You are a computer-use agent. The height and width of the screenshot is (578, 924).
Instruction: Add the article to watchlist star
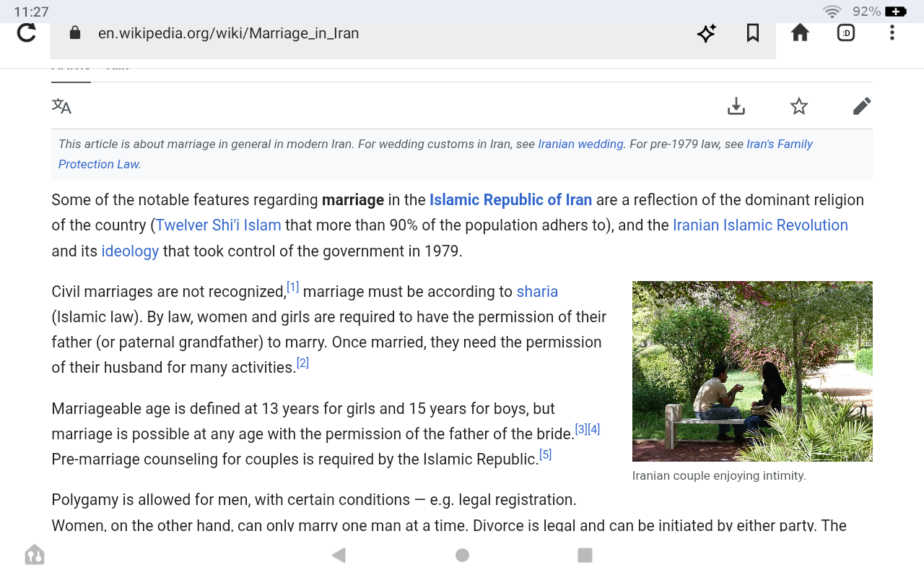pos(798,107)
